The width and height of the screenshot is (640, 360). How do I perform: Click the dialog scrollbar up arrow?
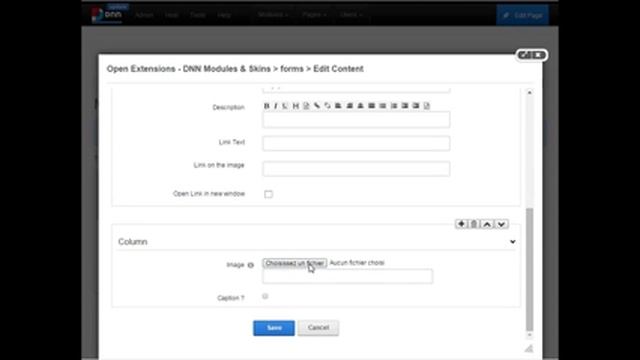click(x=529, y=93)
